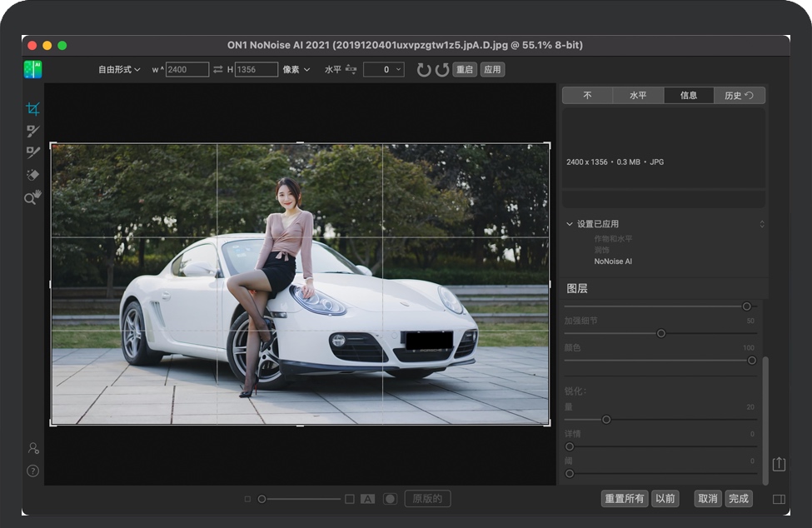812x528 pixels.
Task: Switch to the 水平 tab
Action: [x=638, y=96]
